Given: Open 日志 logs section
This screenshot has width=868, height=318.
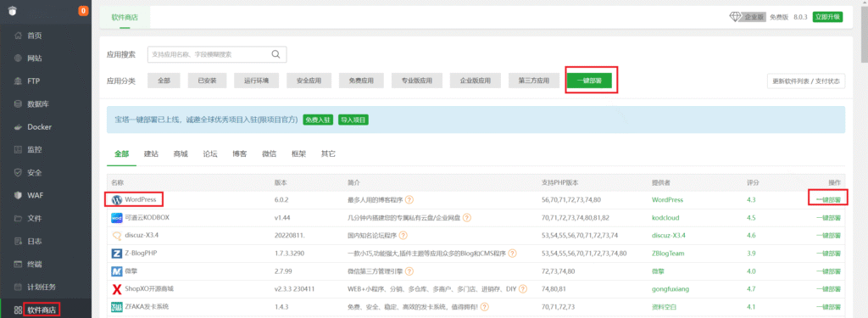Looking at the screenshot, I should pyautogui.click(x=34, y=241).
